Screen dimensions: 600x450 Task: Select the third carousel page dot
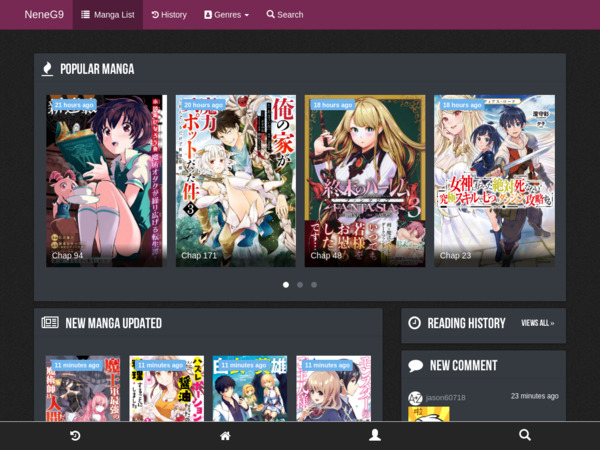point(314,285)
